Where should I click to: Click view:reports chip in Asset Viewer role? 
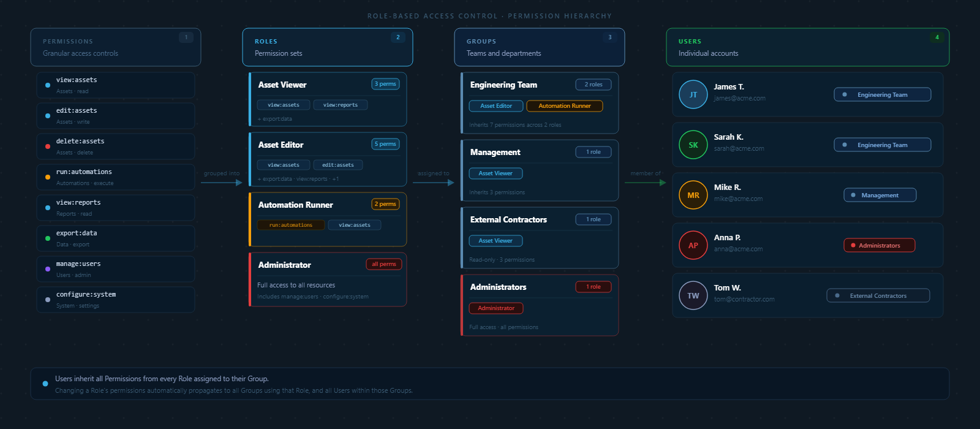pyautogui.click(x=341, y=105)
